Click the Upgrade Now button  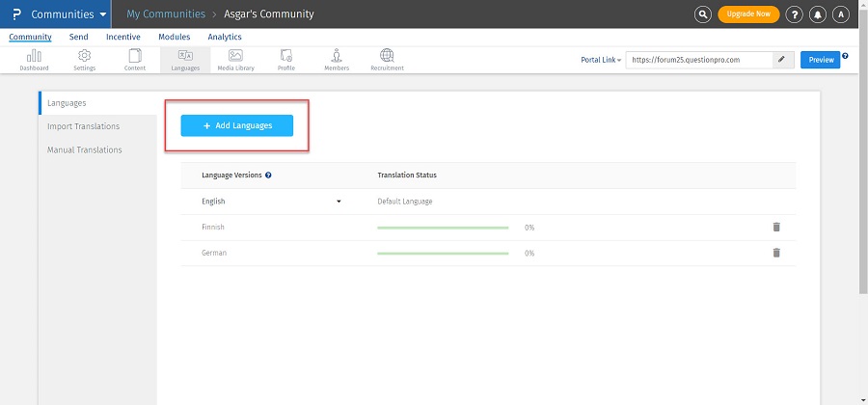point(748,14)
